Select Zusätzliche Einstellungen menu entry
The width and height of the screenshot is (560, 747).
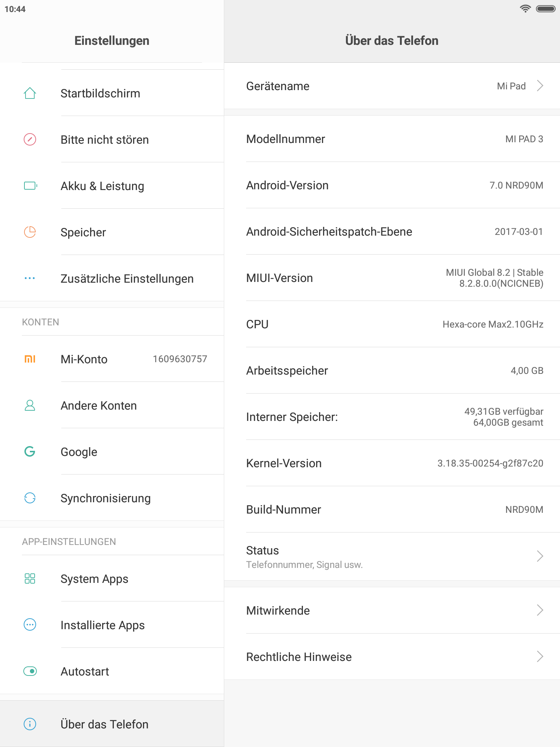click(127, 279)
